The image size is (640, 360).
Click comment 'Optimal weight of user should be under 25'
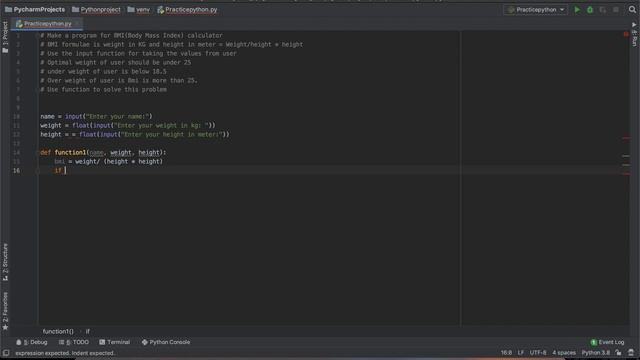[116, 63]
